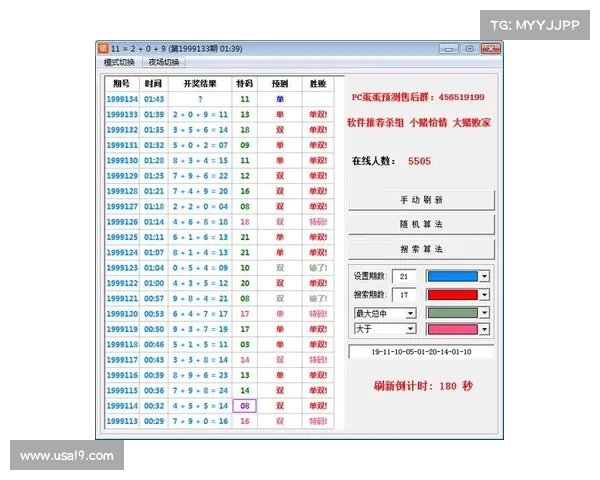Click the 设置期数 input field with 21
Screen dimensions: 600x480
click(404, 276)
